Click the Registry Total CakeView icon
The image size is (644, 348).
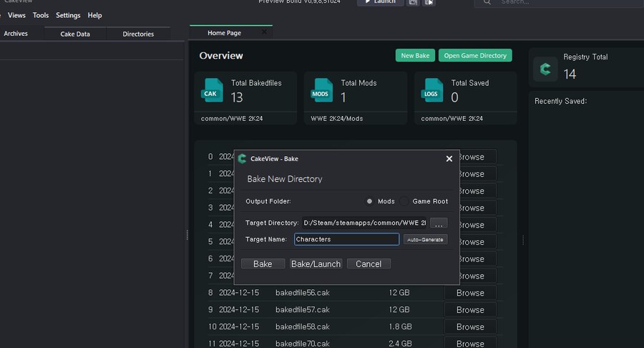546,69
